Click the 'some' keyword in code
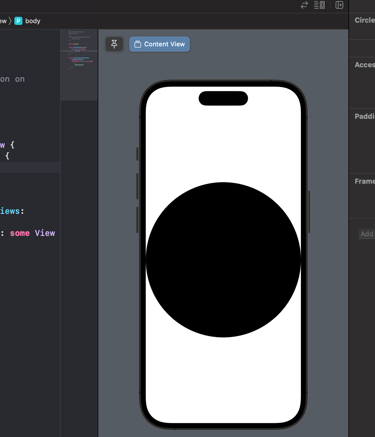 20,233
